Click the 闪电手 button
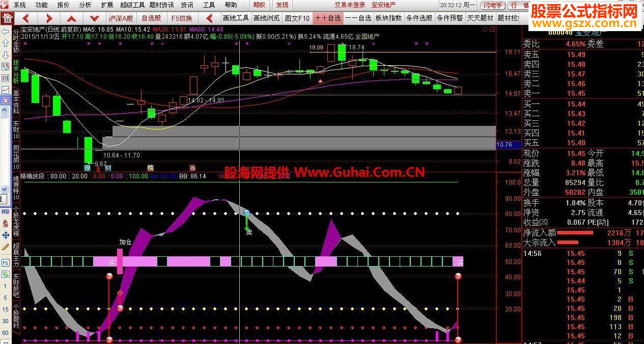644x344 pixels. point(492,5)
